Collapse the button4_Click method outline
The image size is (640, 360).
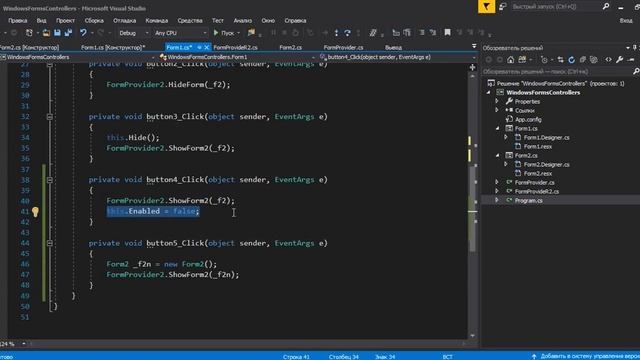point(49,180)
